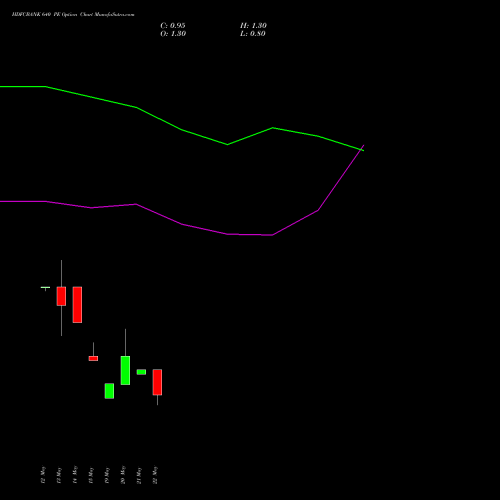Click the '20 May' date label
The image size is (500, 500).
tap(123, 475)
